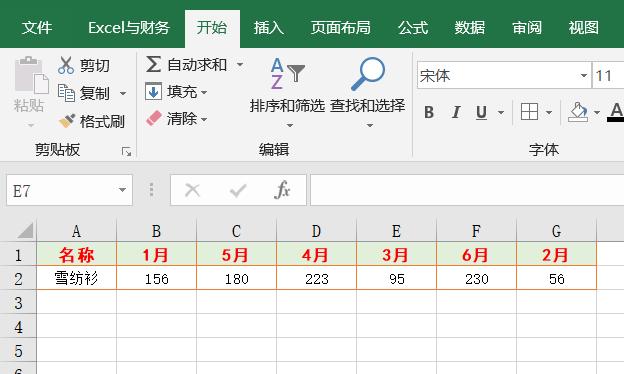624x374 pixels.
Task: Click the Paste clipboard icon
Action: coord(31,74)
